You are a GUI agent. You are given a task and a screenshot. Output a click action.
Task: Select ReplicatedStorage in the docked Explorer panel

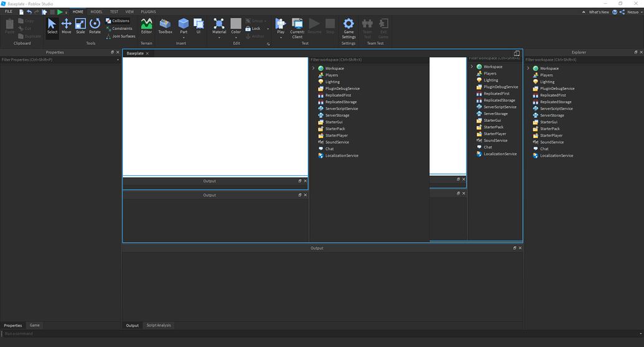pyautogui.click(x=555, y=102)
